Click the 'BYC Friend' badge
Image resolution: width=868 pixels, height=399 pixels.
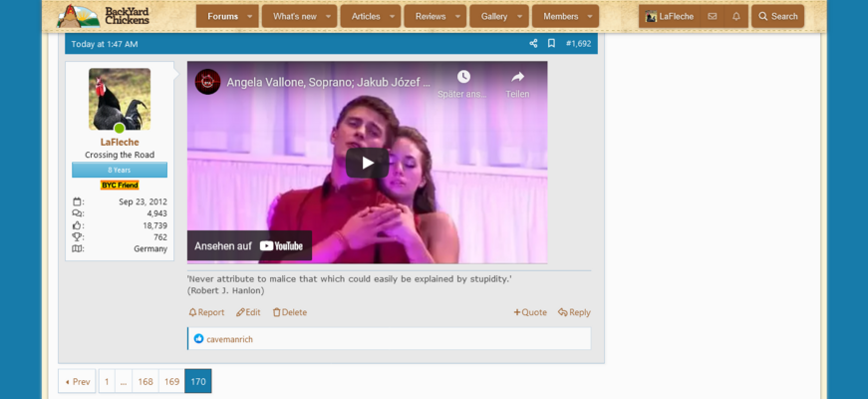(x=120, y=186)
